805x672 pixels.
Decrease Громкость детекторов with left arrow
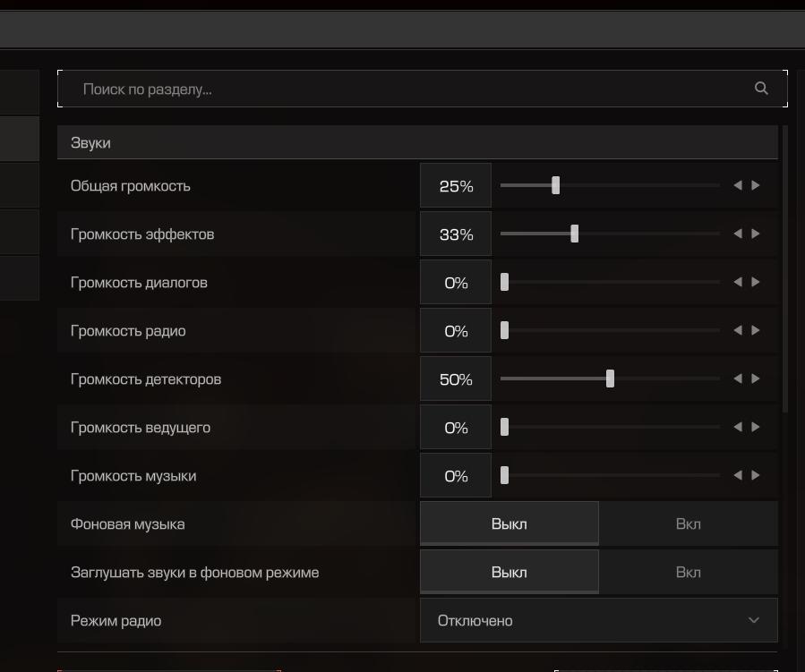(738, 379)
